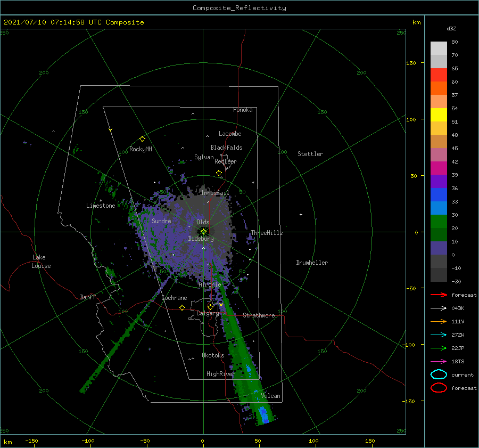
Task: Click the Drumheller label
Action: pyautogui.click(x=312, y=263)
